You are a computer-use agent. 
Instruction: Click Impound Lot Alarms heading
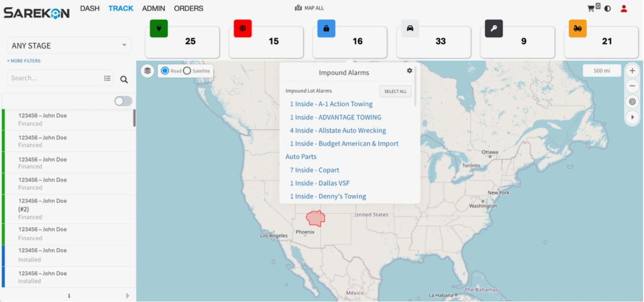(309, 91)
